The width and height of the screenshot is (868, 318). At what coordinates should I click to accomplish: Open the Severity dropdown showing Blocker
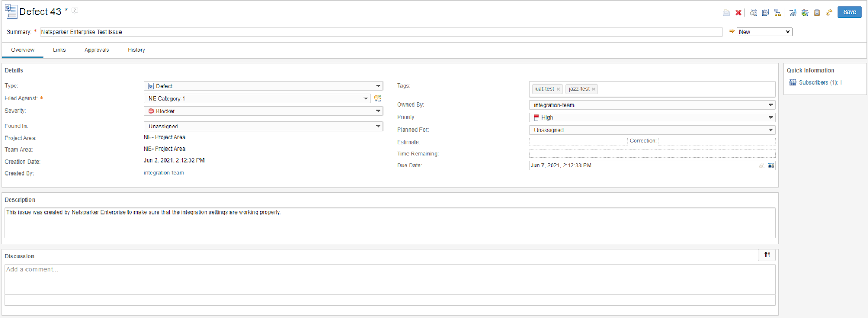click(263, 111)
